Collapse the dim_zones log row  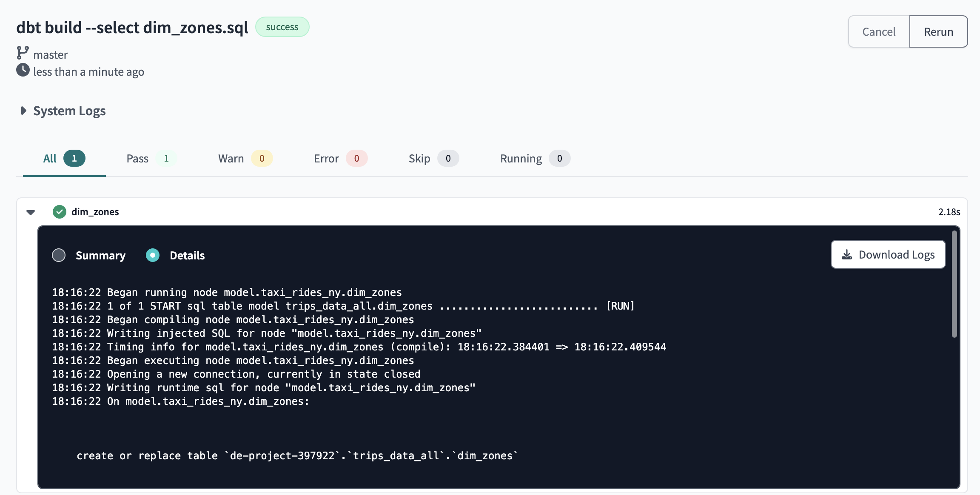(31, 212)
